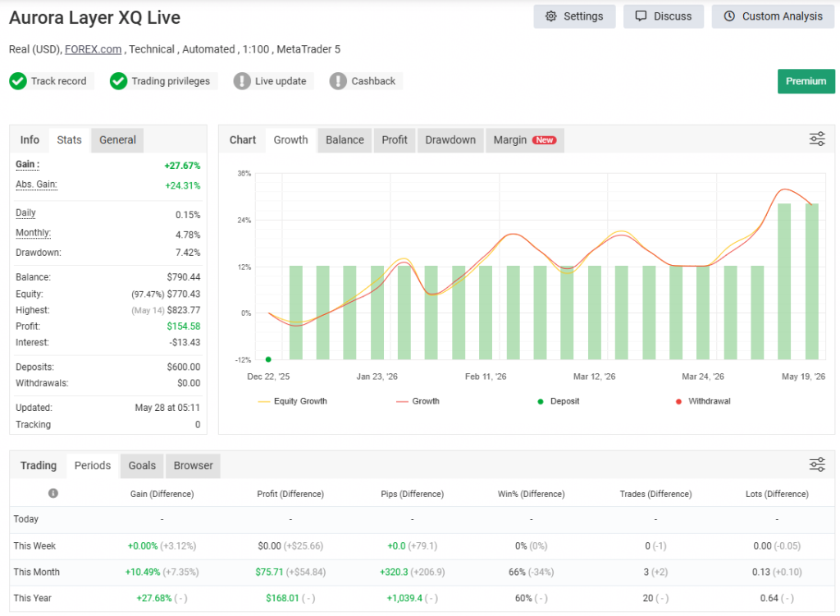
Task: Switch to the Goals tab
Action: [x=142, y=465]
